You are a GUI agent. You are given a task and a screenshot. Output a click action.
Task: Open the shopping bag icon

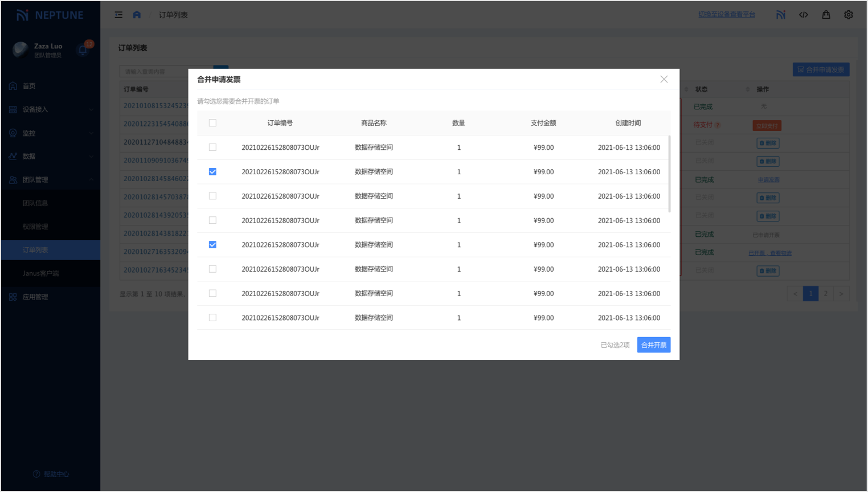(826, 15)
